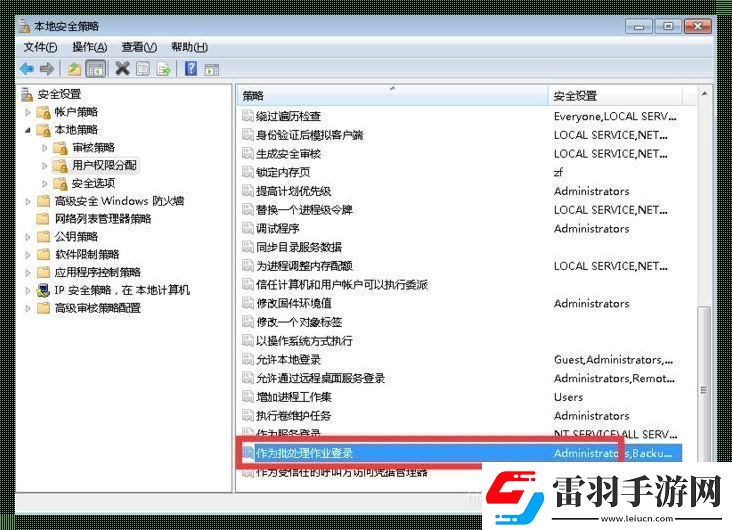
Task: Select 审核策略 in the tree
Action: click(x=93, y=148)
